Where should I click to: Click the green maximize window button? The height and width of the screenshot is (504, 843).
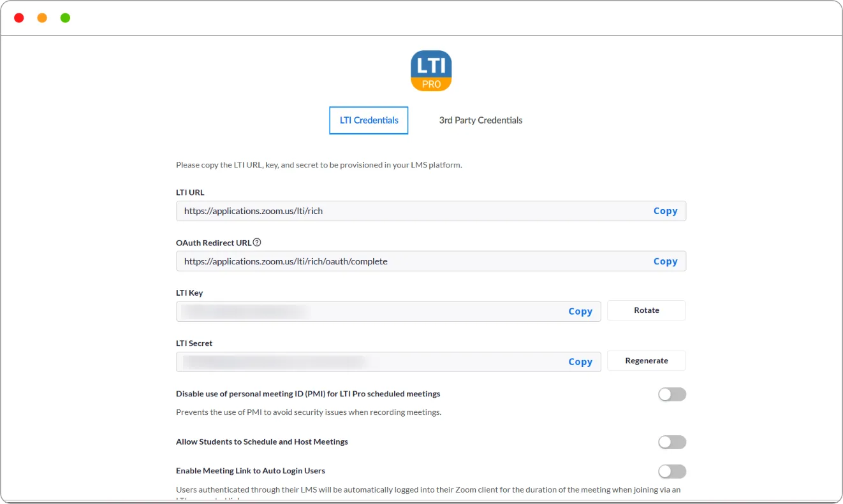(65, 18)
